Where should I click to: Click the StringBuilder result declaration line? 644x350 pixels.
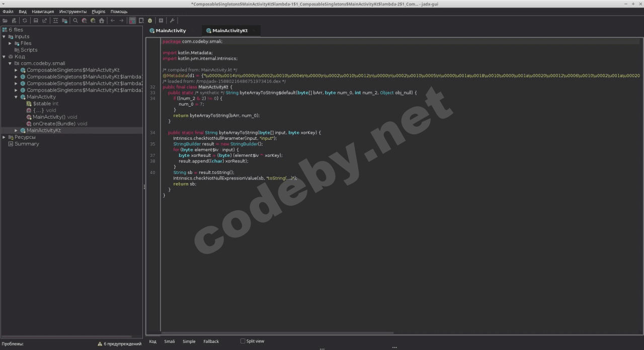tap(218, 144)
